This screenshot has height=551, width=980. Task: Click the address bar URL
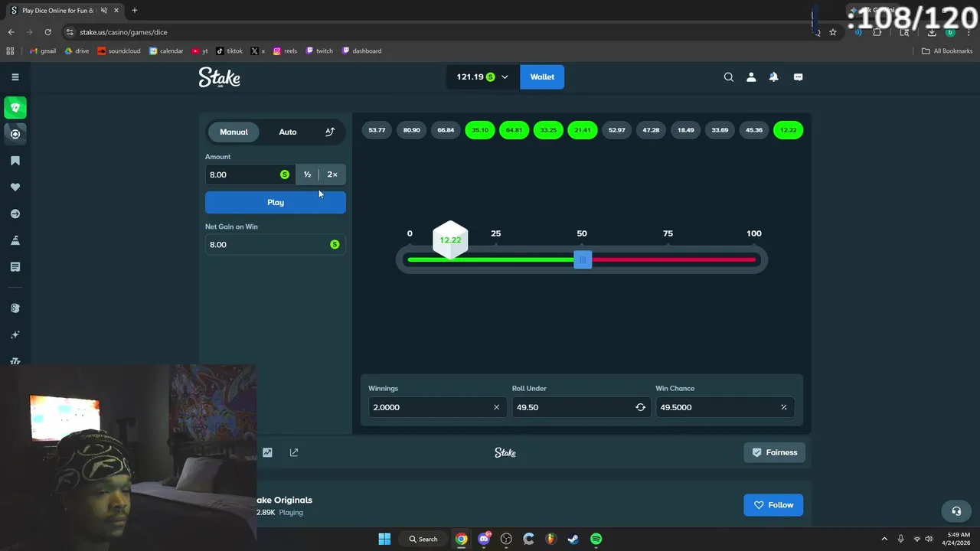tap(123, 32)
